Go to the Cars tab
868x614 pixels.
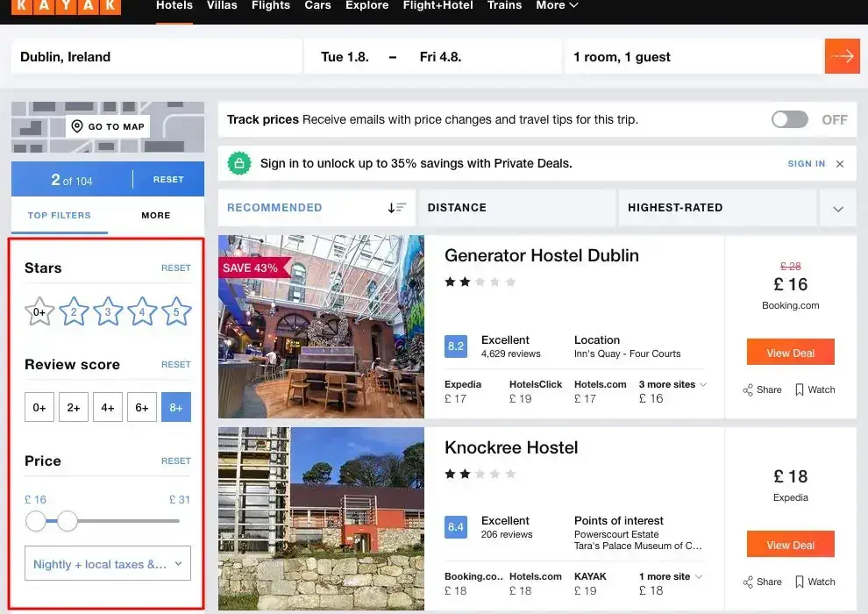pos(317,5)
